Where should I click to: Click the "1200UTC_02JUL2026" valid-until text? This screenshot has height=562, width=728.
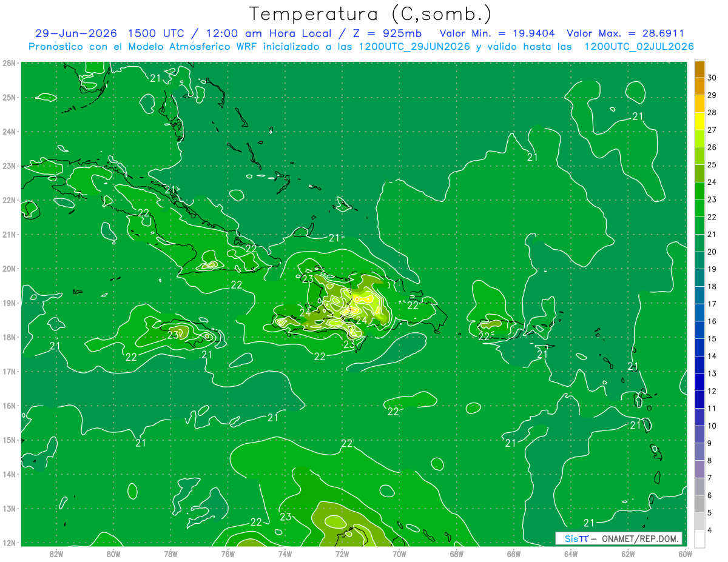coord(639,47)
